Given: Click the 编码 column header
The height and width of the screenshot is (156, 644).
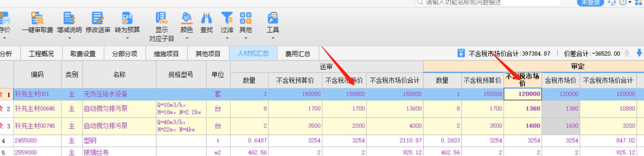Looking at the screenshot, I should (37, 74).
